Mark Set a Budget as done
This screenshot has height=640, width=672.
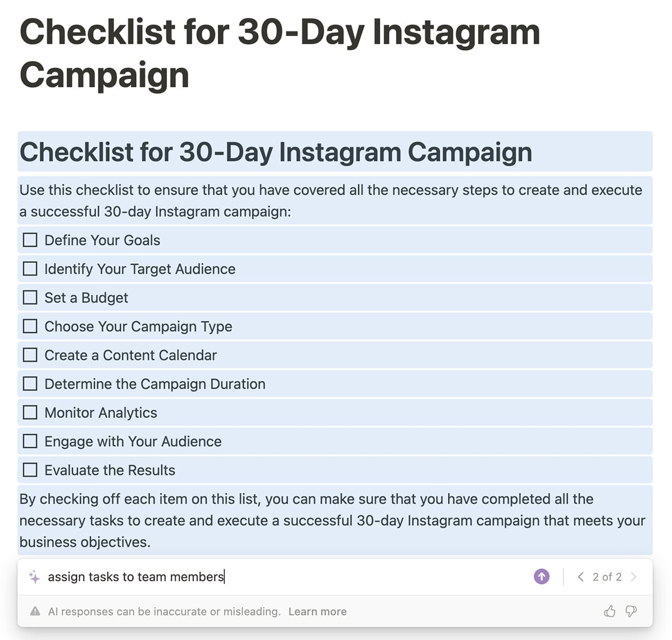click(x=30, y=298)
